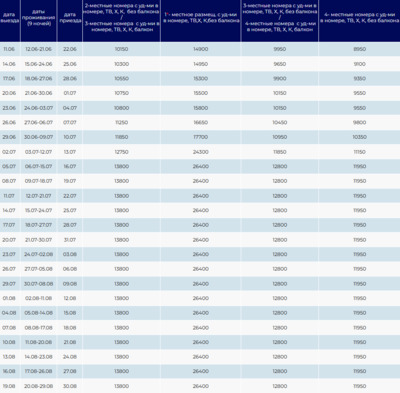Viewport: 400px width, 393px height.
Task: Select the 15300 single-room price
Action: [201, 78]
